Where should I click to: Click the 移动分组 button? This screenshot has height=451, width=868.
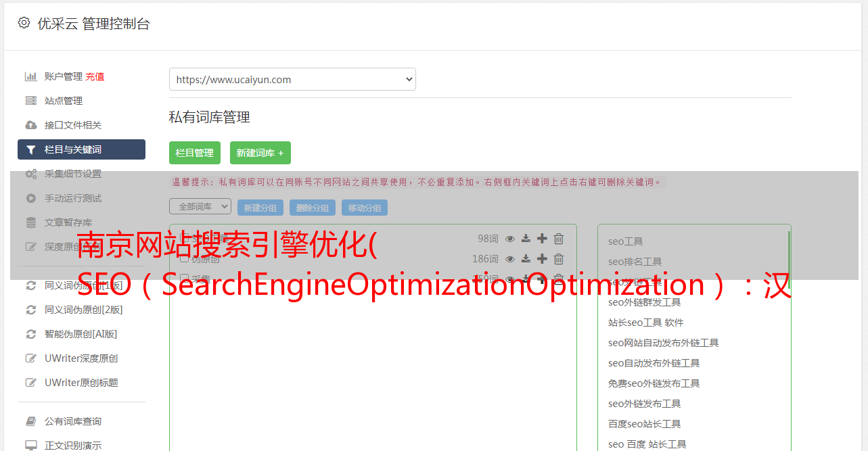pyautogui.click(x=365, y=208)
